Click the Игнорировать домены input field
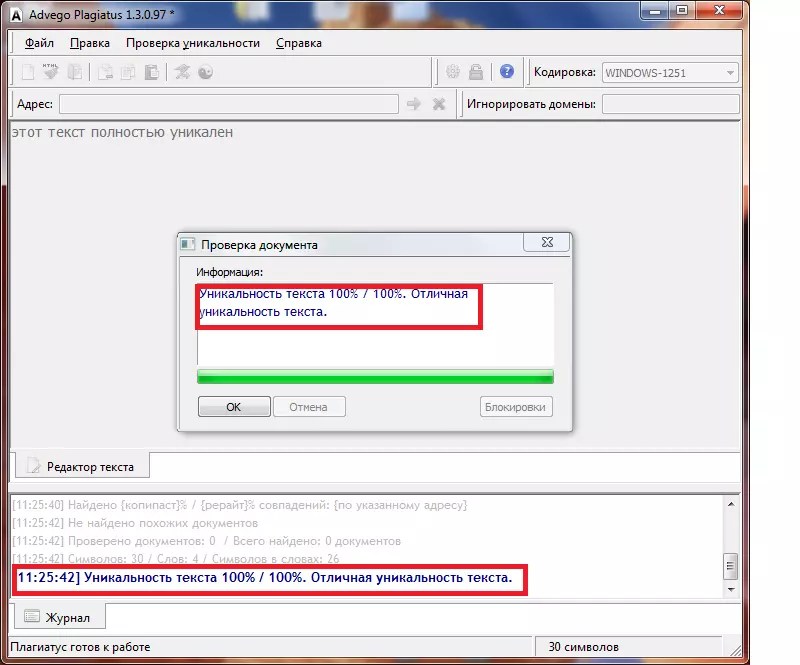The width and height of the screenshot is (800, 665). [x=670, y=104]
